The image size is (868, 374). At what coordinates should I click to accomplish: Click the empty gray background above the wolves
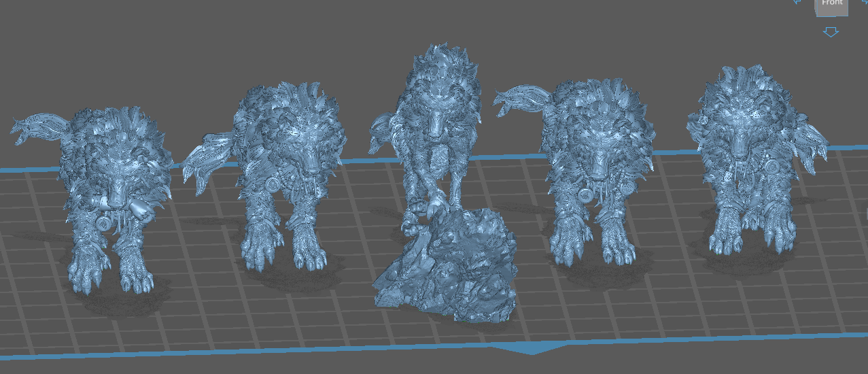(272, 34)
